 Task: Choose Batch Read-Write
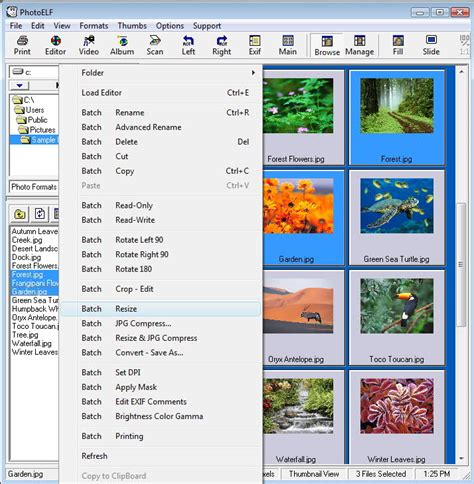pos(161,220)
